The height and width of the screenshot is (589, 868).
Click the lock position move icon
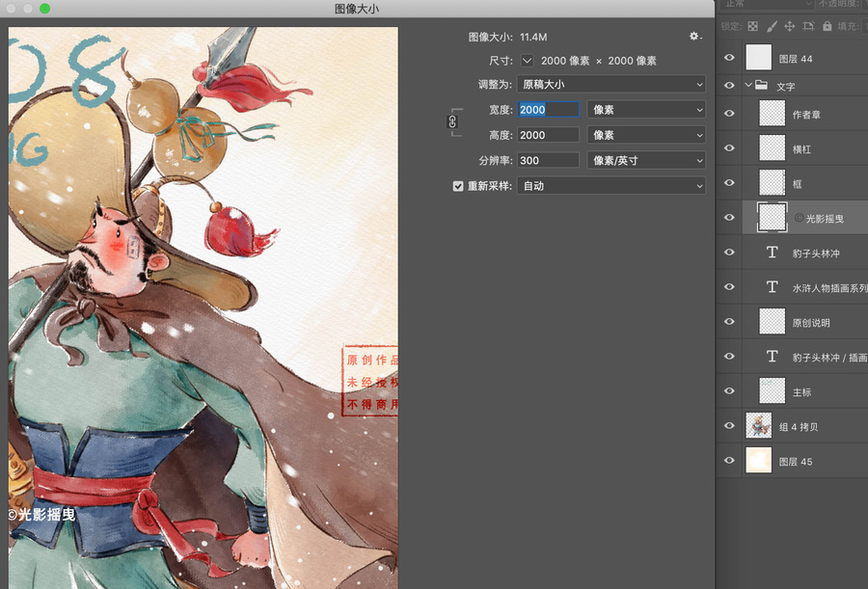(789, 26)
